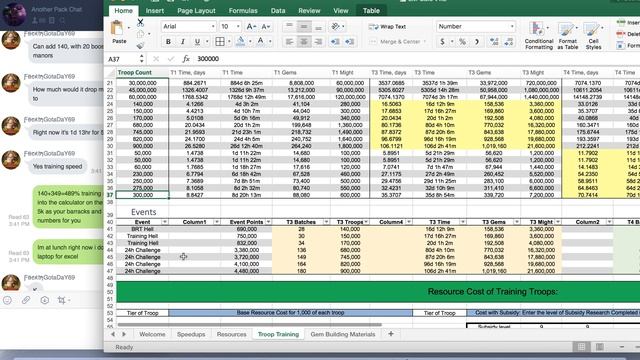Show previous sheet tabs with left arrow

coord(113,334)
